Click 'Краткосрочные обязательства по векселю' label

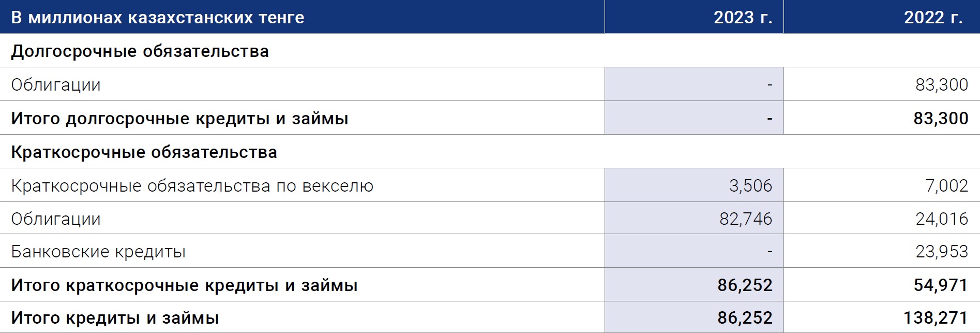tap(192, 186)
